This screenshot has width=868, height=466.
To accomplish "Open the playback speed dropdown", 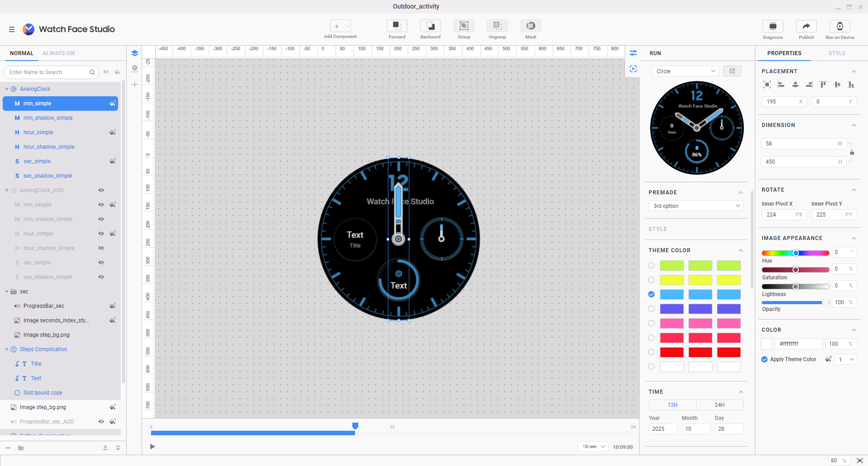I will (593, 447).
